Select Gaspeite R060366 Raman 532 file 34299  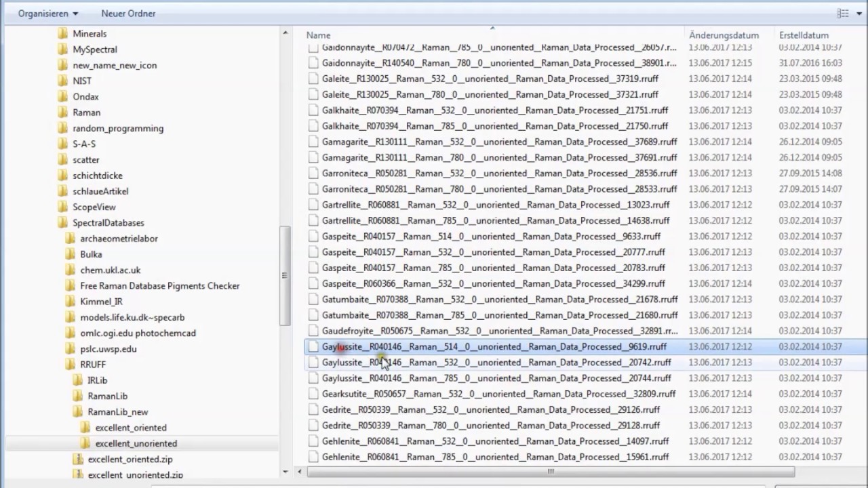click(x=493, y=283)
